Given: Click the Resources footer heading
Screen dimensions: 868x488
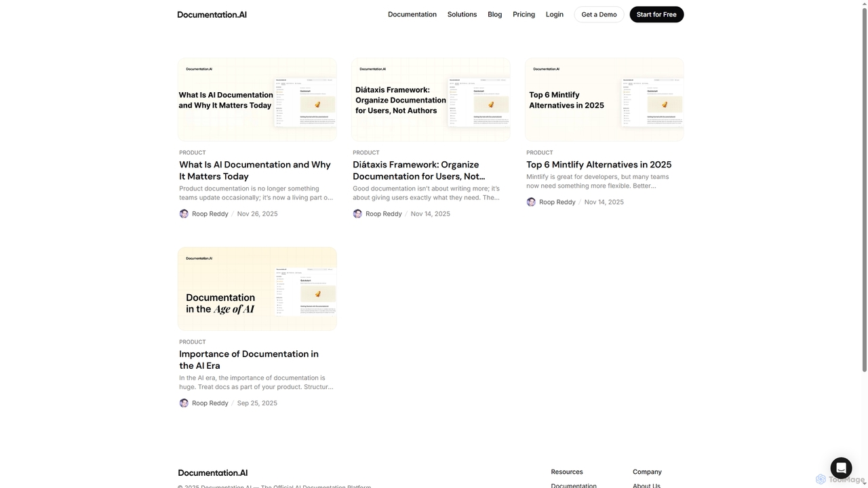Looking at the screenshot, I should pos(567,472).
